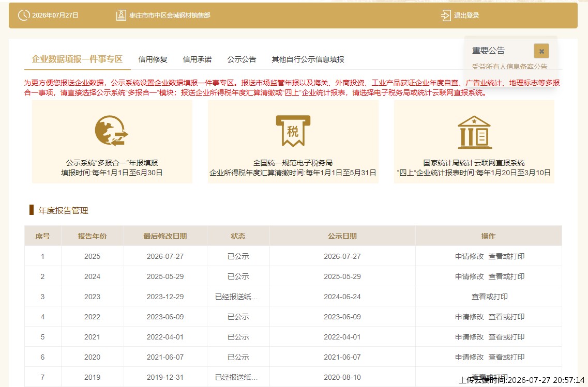Click the last modified date 2023-12-29
Image resolution: width=588 pixels, height=387 pixels.
coord(165,297)
